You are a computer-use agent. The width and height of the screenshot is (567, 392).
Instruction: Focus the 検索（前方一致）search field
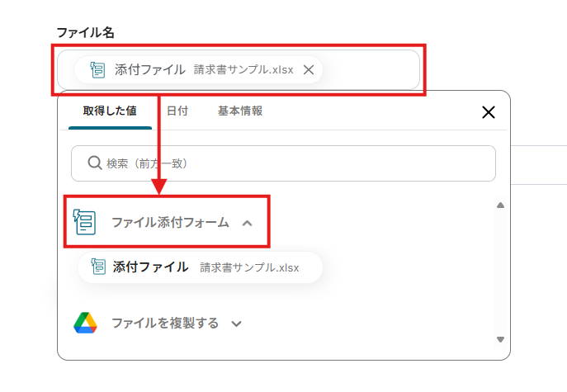(x=297, y=163)
